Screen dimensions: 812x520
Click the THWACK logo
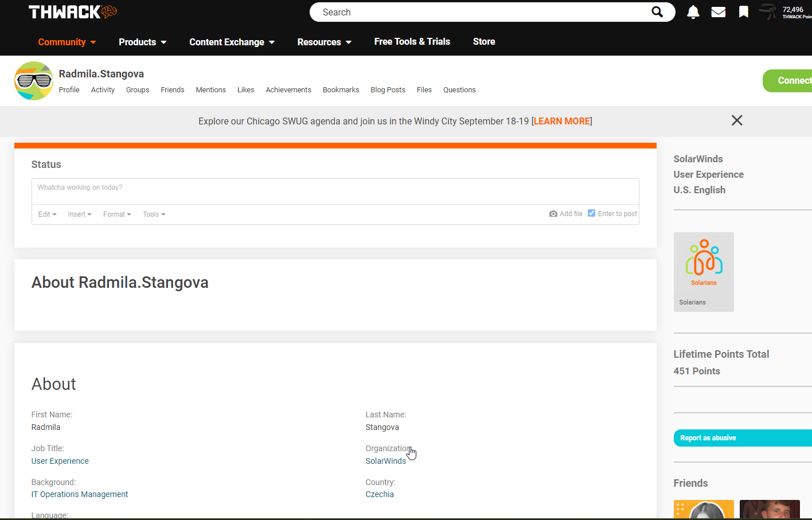[73, 12]
